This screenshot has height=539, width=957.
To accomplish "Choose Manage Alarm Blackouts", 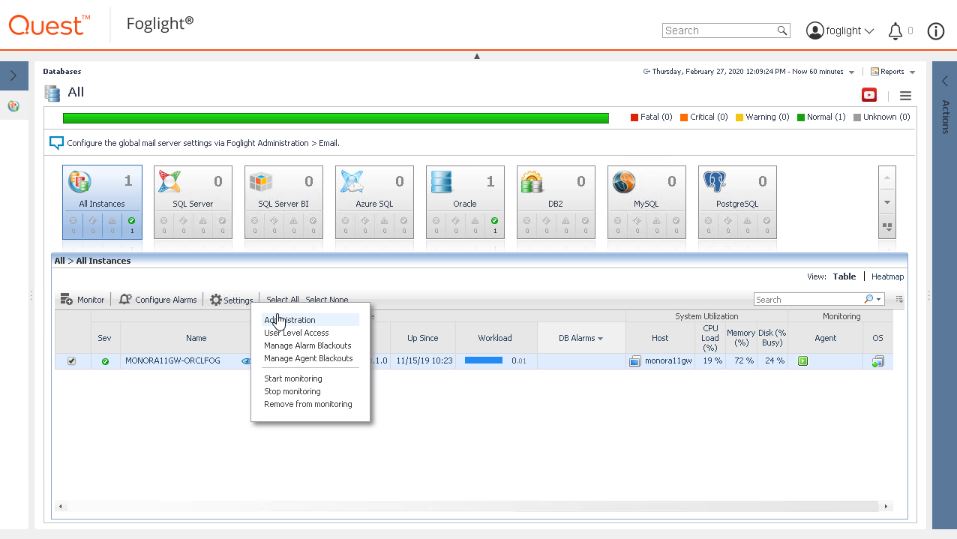I will [308, 345].
